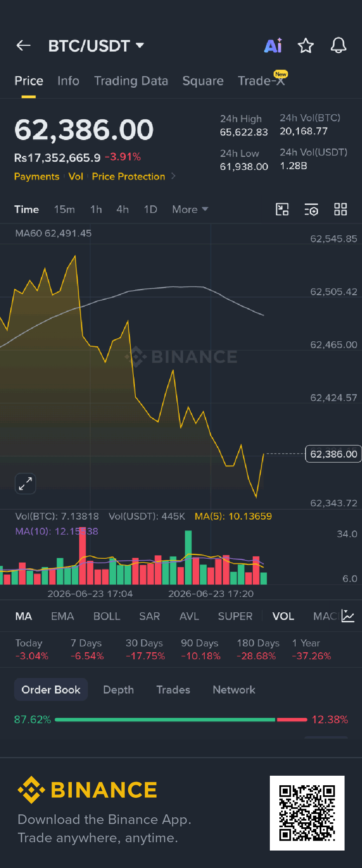Tap the 87.62% buy percentage

click(32, 720)
